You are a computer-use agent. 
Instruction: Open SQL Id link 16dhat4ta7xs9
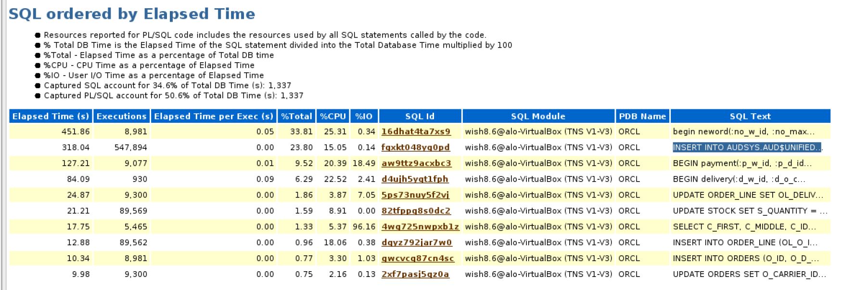coord(416,132)
